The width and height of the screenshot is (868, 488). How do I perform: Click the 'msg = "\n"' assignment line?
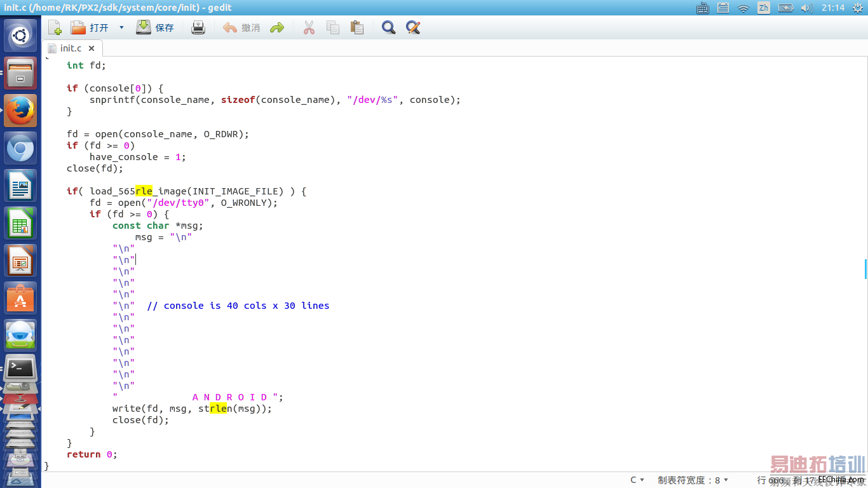163,237
